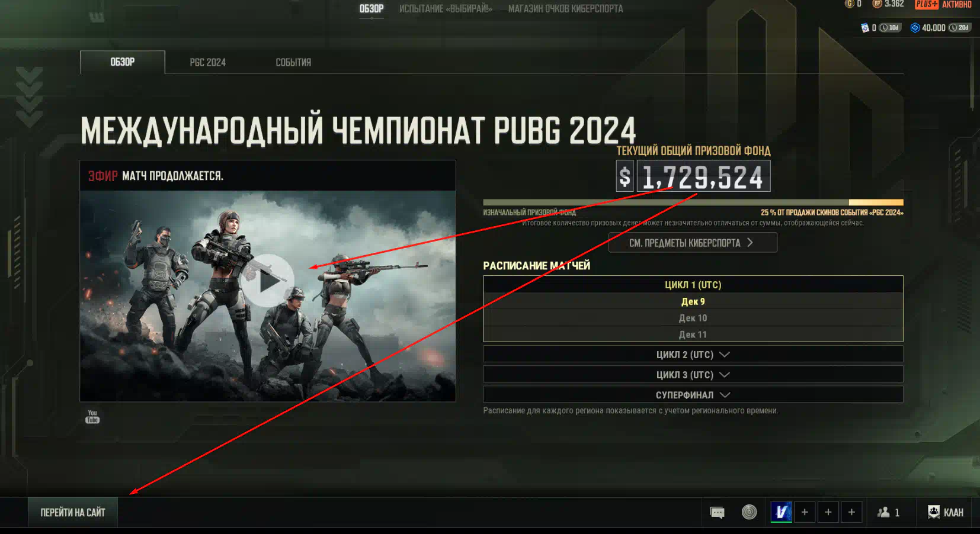The height and width of the screenshot is (534, 980).
Task: Click the blue V player avatar
Action: point(782,512)
